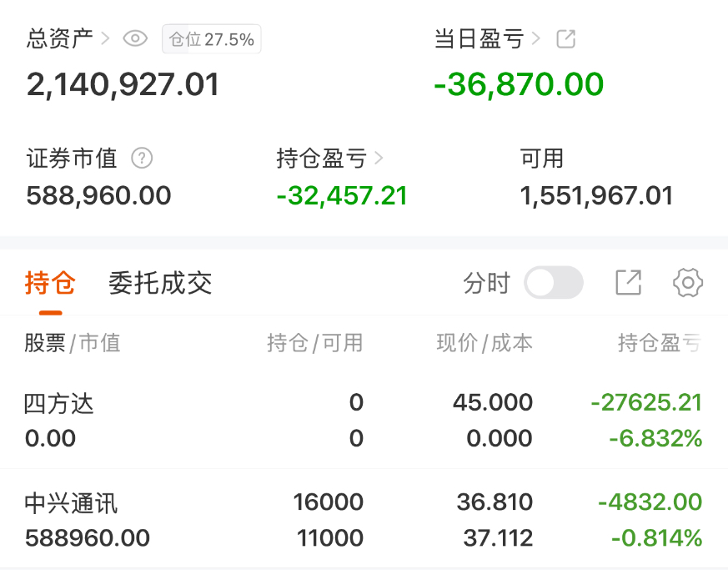Click the share icon next to 当日盈亏
The height and width of the screenshot is (570, 728).
coord(566,38)
